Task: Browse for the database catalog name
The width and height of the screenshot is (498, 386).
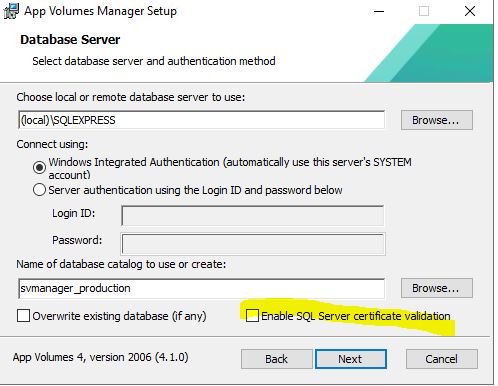Action: click(x=437, y=288)
